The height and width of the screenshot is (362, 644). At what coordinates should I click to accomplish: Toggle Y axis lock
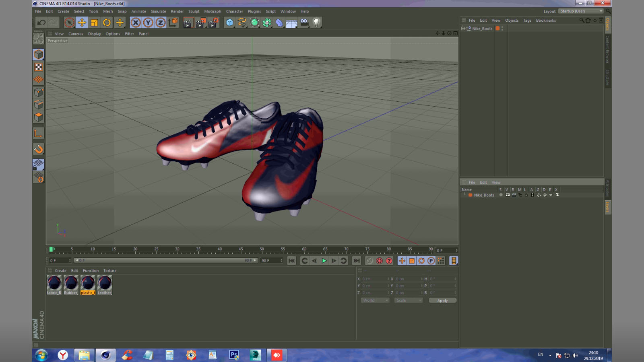pyautogui.click(x=148, y=23)
